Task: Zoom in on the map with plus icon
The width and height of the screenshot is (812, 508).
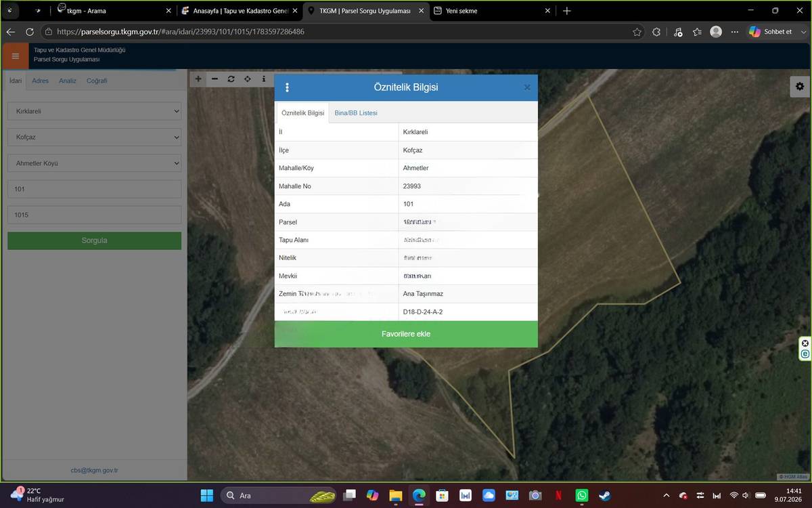Action: [198, 79]
